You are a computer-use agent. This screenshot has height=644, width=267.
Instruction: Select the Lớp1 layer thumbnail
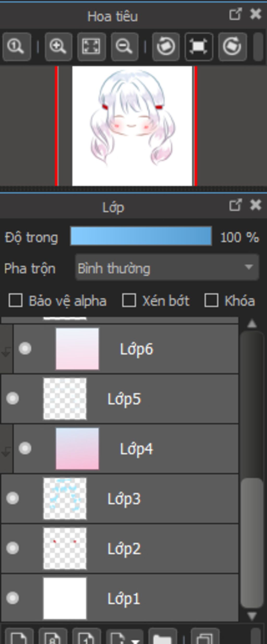click(65, 598)
